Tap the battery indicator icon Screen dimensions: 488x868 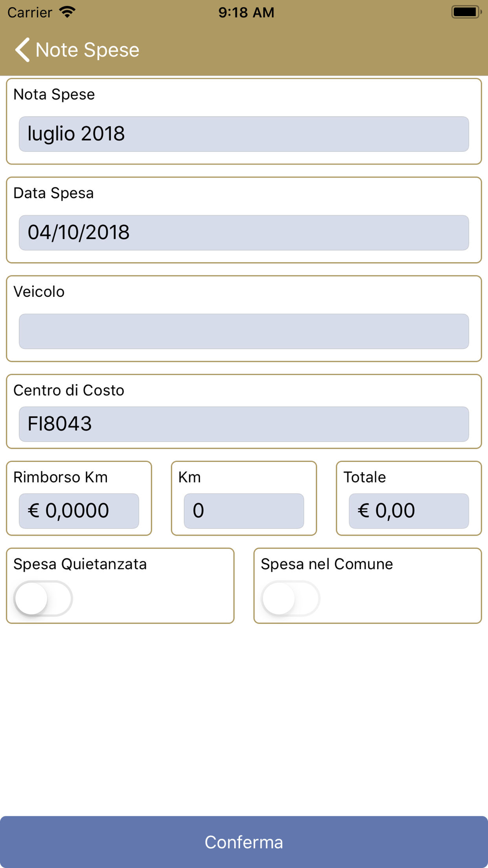pyautogui.click(x=466, y=12)
